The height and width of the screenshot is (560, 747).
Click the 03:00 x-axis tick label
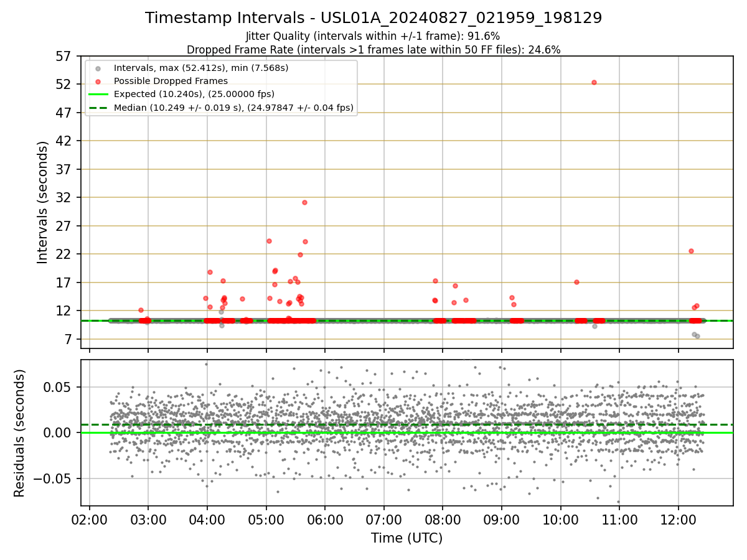point(148,520)
